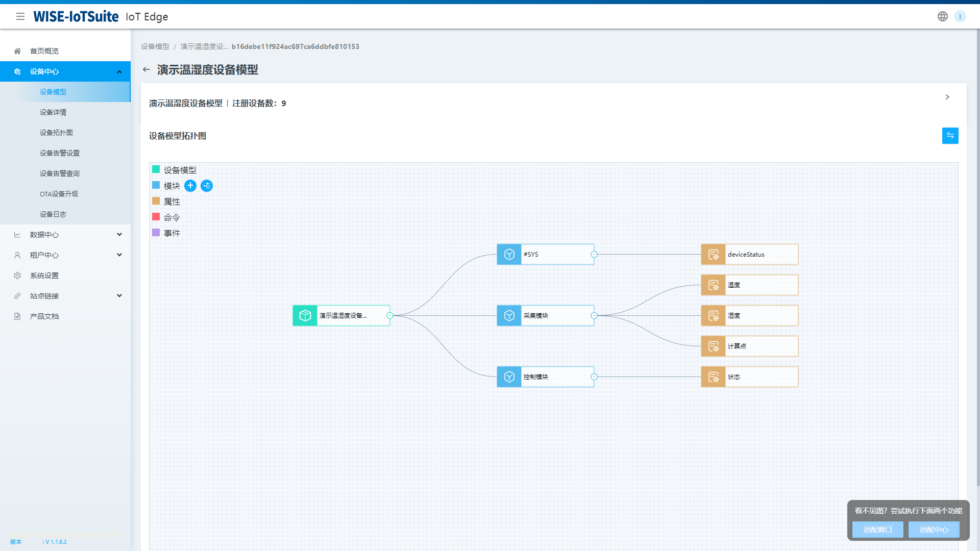Click the connection point on 控制模块 node
Screen dimensions: 980x551
point(593,377)
